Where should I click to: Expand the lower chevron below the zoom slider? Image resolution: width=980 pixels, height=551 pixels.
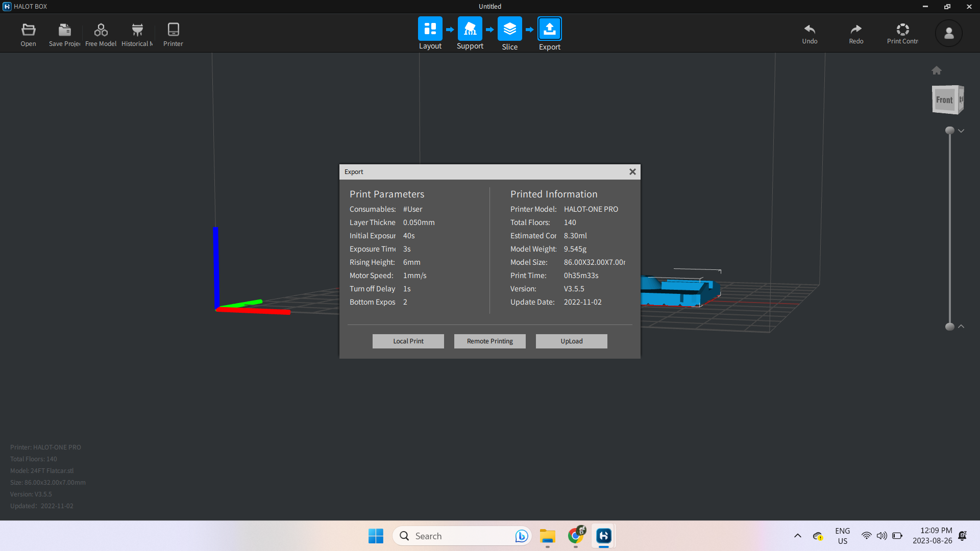point(961,327)
